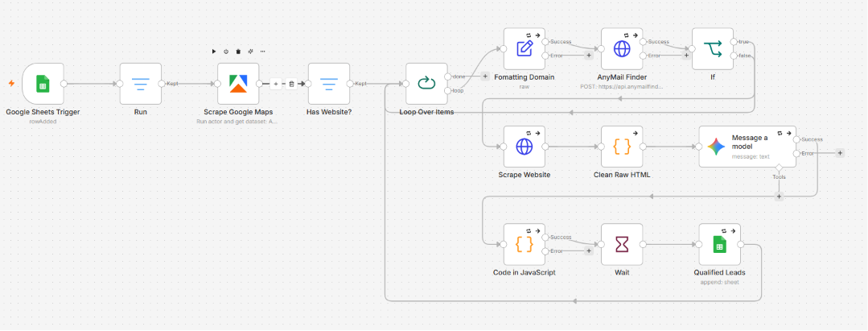Open the Message a model node
Viewport: 868px width, 331px height.
click(747, 147)
